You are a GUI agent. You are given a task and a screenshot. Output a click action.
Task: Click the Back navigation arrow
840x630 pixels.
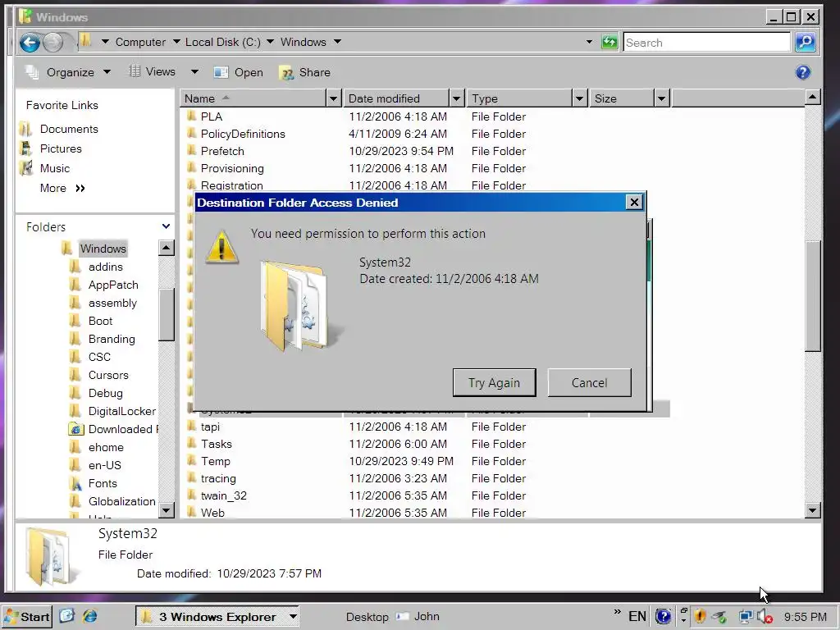coord(30,43)
